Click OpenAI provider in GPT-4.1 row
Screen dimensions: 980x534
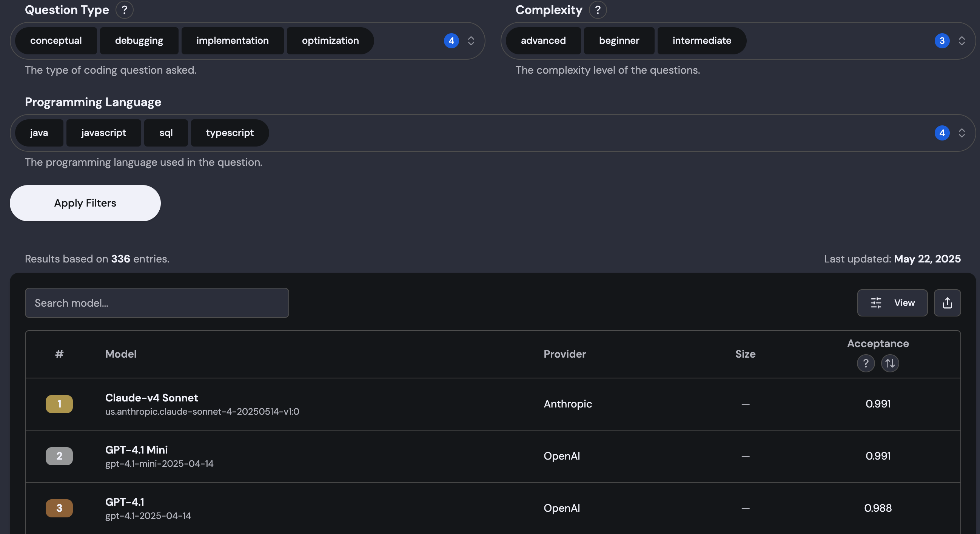tap(562, 508)
